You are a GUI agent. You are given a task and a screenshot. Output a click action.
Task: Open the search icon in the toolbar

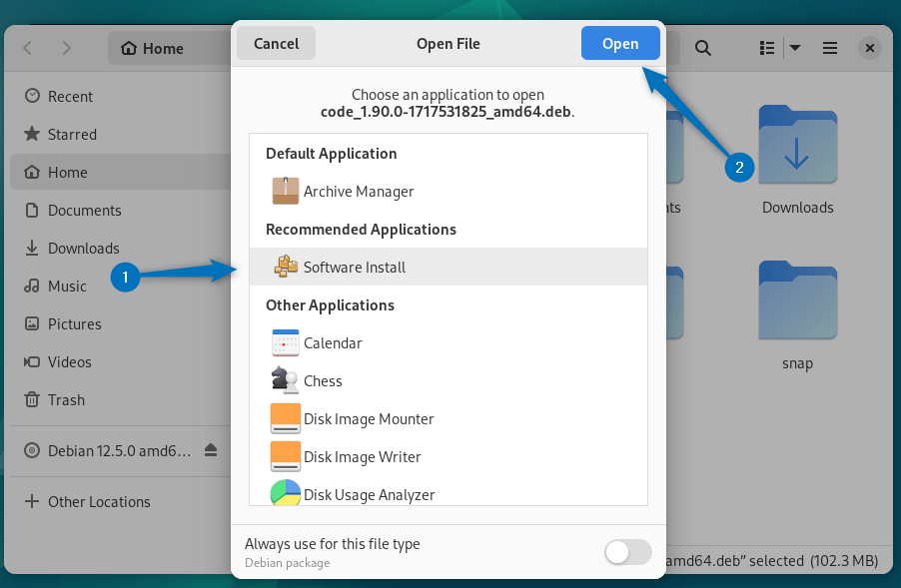tap(702, 47)
